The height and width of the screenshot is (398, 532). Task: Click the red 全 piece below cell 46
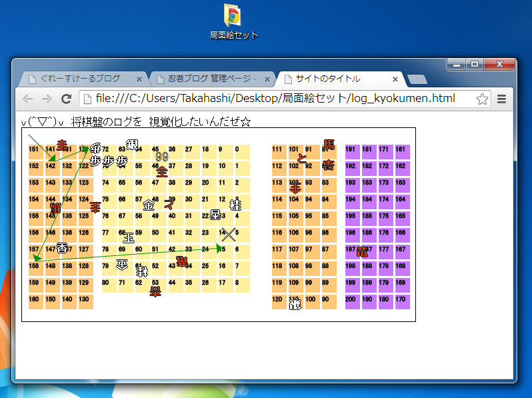pos(162,172)
